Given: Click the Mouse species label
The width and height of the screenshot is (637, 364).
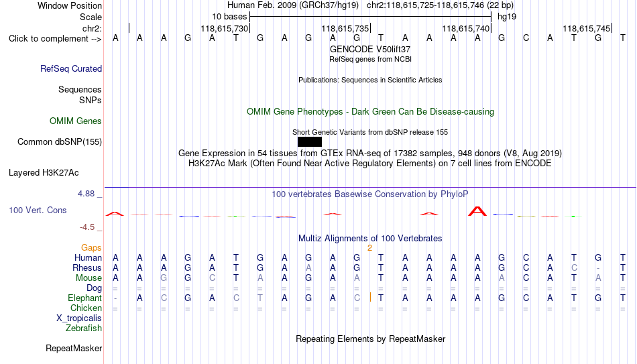Looking at the screenshot, I should click(89, 278).
